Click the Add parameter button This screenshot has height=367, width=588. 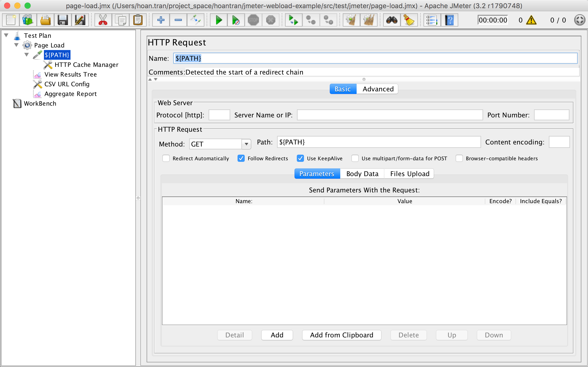click(277, 335)
